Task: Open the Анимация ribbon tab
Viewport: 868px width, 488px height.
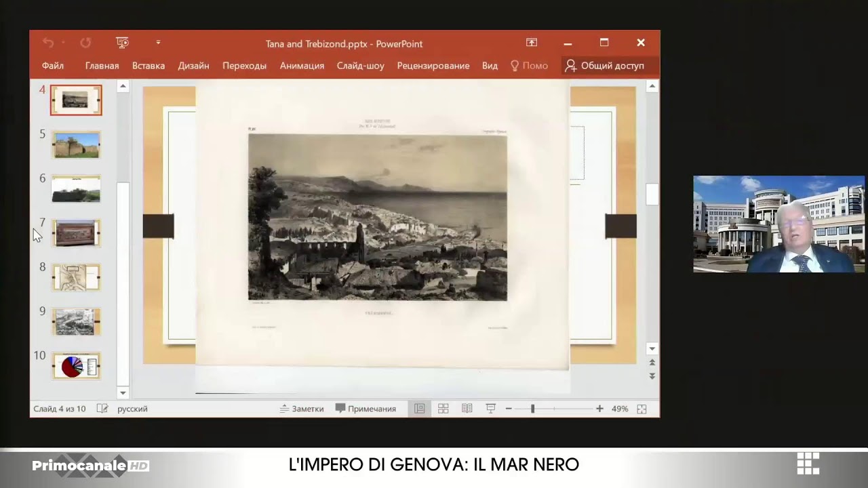Action: tap(302, 66)
